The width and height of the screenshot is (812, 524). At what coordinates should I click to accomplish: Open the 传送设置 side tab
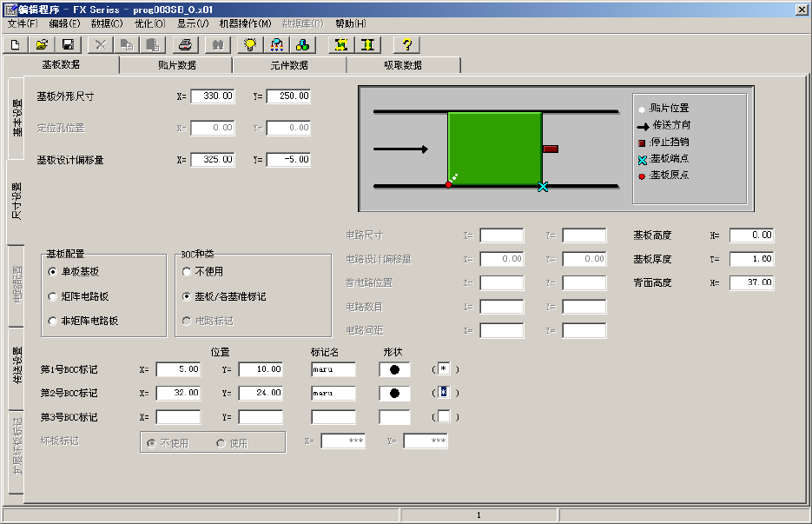tap(16, 365)
